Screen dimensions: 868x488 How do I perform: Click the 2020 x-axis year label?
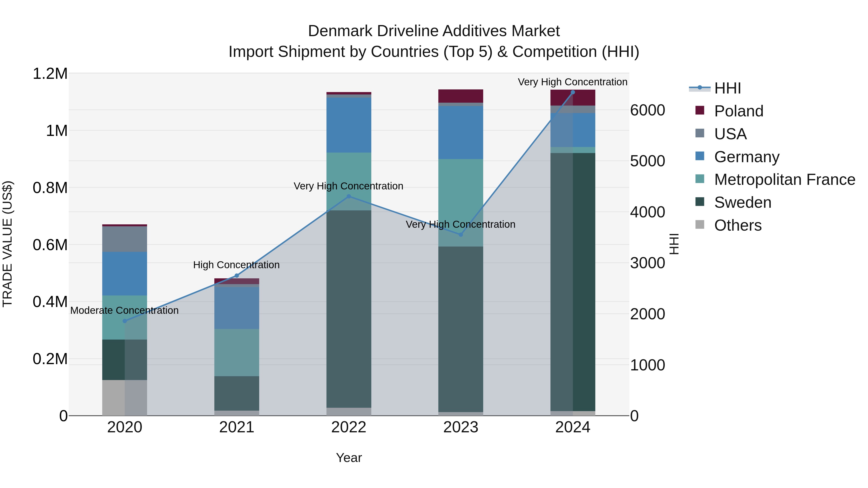pyautogui.click(x=125, y=427)
